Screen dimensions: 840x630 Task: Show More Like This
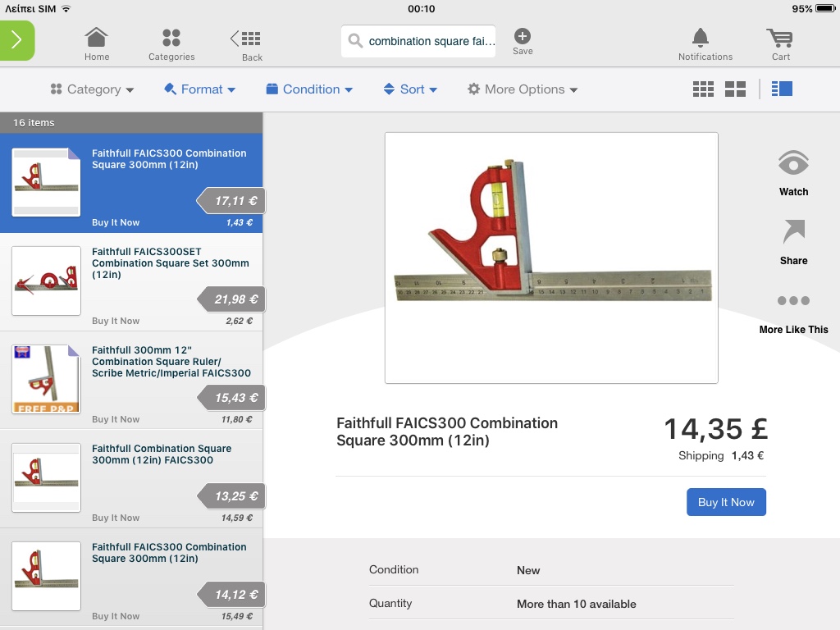click(793, 313)
